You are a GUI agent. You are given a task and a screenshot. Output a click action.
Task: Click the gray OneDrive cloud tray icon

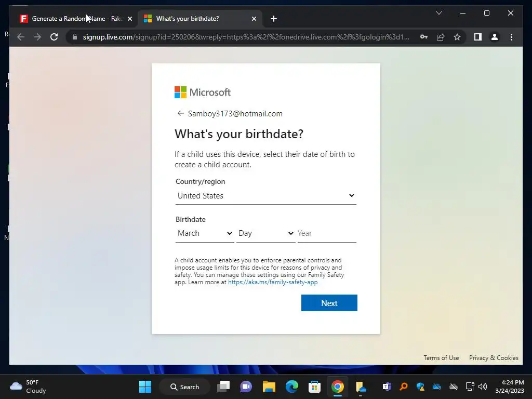coord(454,387)
